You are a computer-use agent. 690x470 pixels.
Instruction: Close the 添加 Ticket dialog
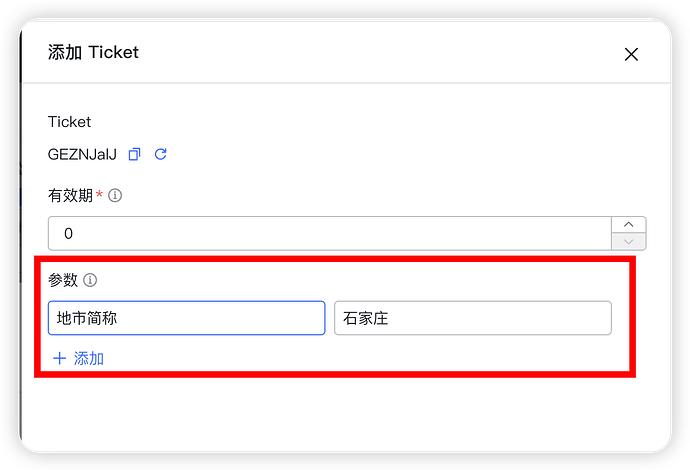tap(631, 55)
